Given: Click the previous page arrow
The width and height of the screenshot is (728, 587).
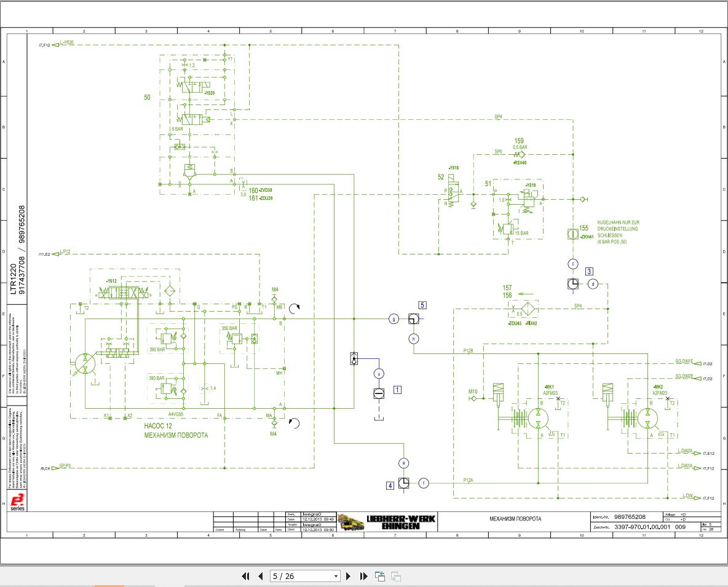Looking at the screenshot, I should [x=260, y=576].
